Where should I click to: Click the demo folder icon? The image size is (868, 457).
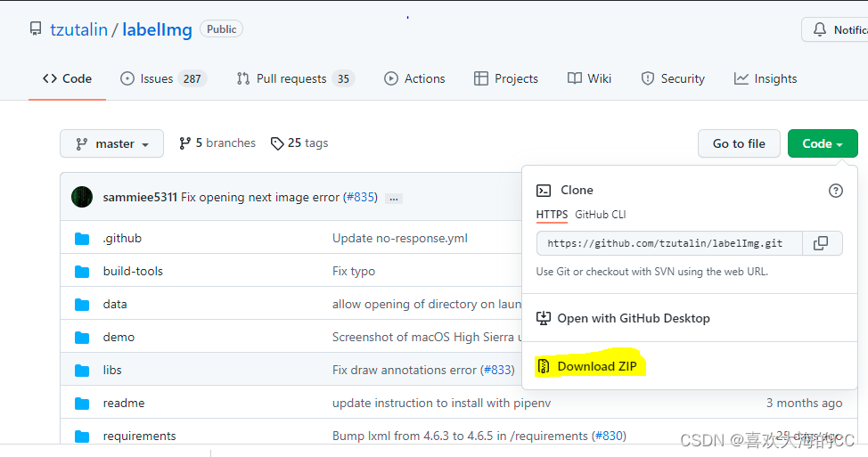pos(82,338)
